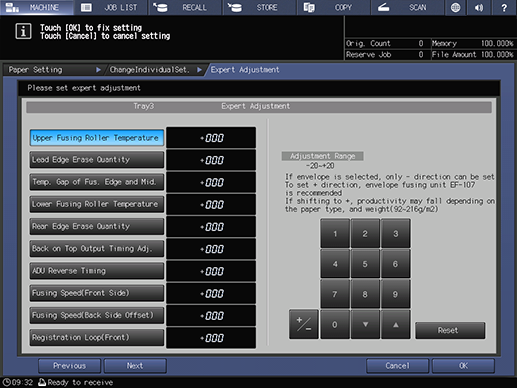The height and width of the screenshot is (388, 517).
Task: Switch to the STORE tab
Action: pyautogui.click(x=260, y=7)
